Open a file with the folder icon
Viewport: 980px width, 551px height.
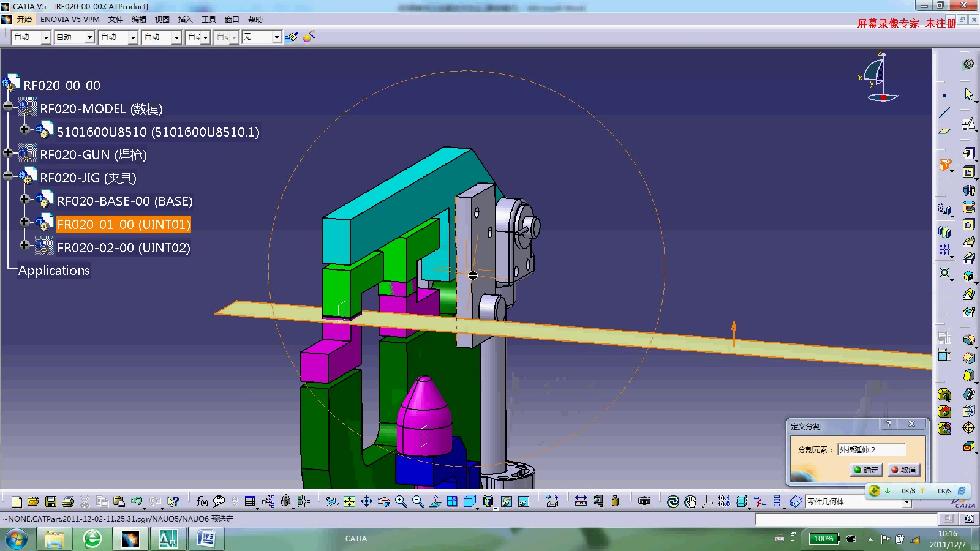pos(34,501)
